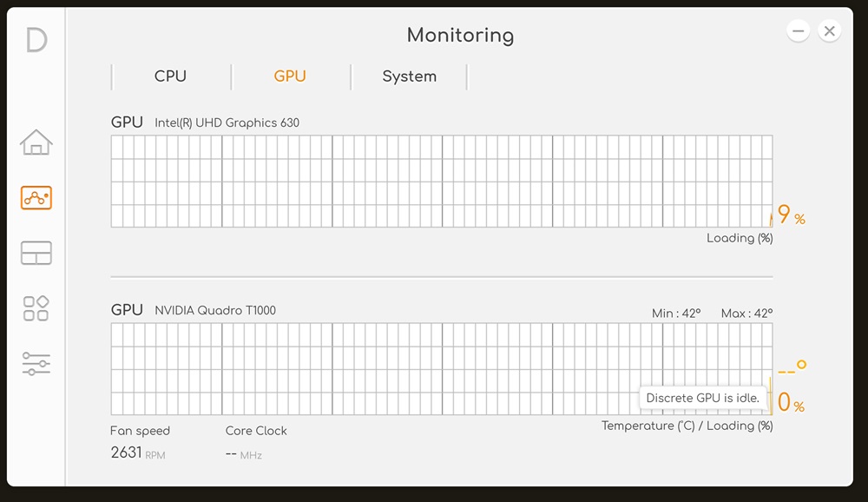This screenshot has width=868, height=502.
Task: Open the Home icon in sidebar
Action: [36, 142]
